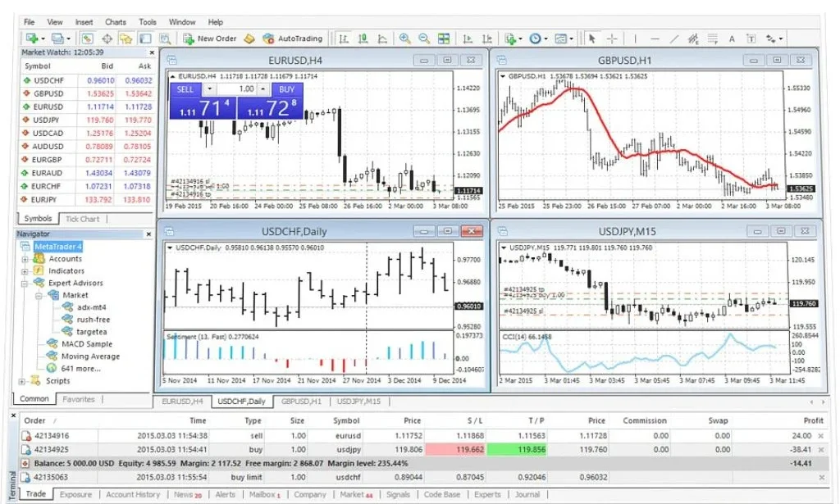This screenshot has width=840, height=504.
Task: Click the SELL button on EURUSD chart
Action: click(185, 89)
